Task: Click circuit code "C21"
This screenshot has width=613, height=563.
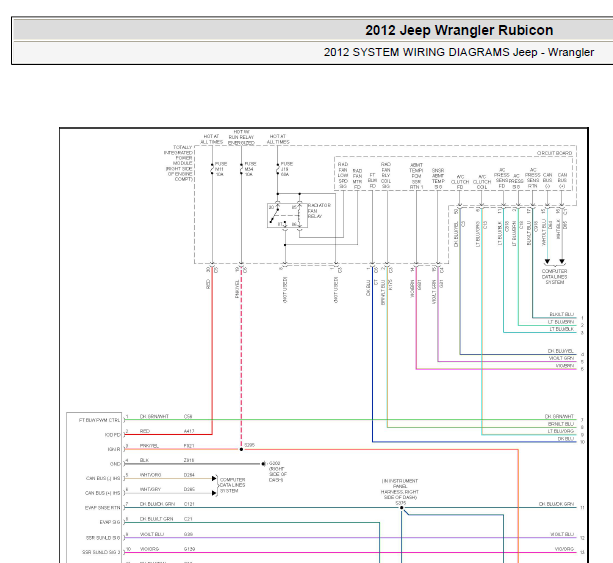Action: point(188,519)
